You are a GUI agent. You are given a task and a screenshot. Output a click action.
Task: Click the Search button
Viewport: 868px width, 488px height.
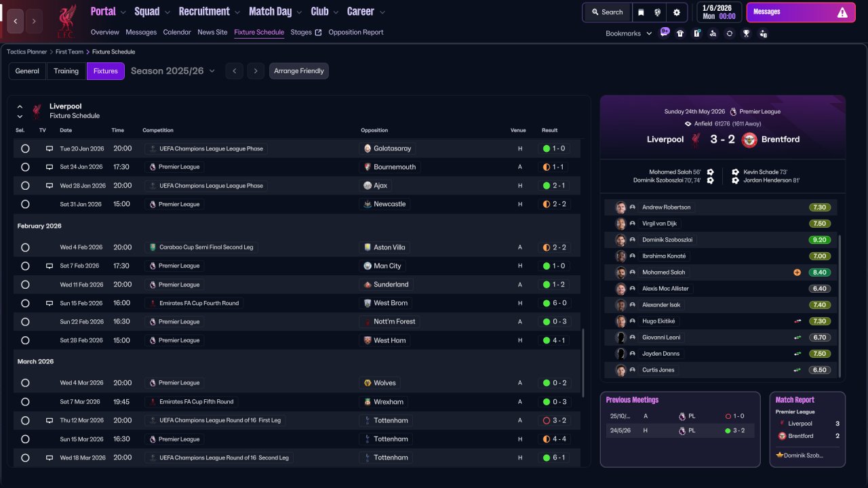tap(607, 12)
